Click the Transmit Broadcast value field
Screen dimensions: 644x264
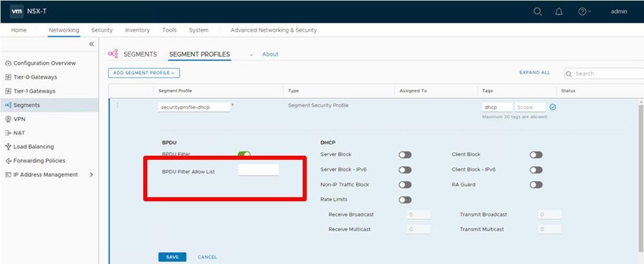click(x=549, y=214)
